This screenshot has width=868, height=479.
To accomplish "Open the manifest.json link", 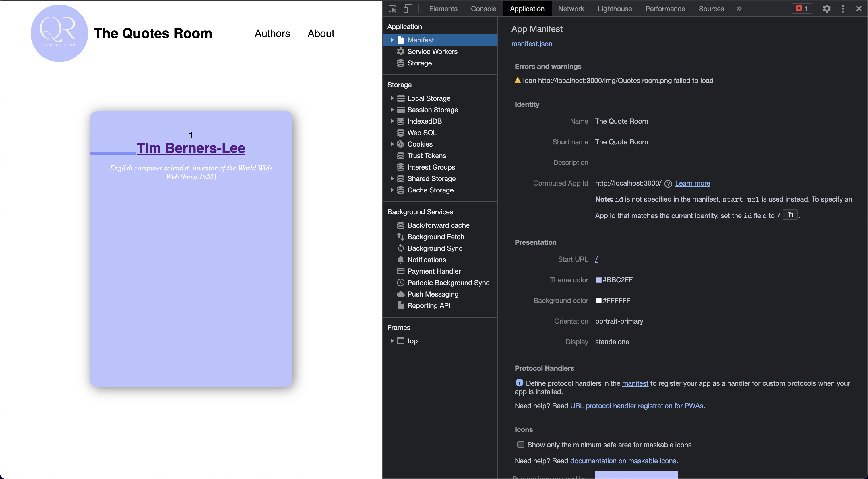I will click(531, 44).
